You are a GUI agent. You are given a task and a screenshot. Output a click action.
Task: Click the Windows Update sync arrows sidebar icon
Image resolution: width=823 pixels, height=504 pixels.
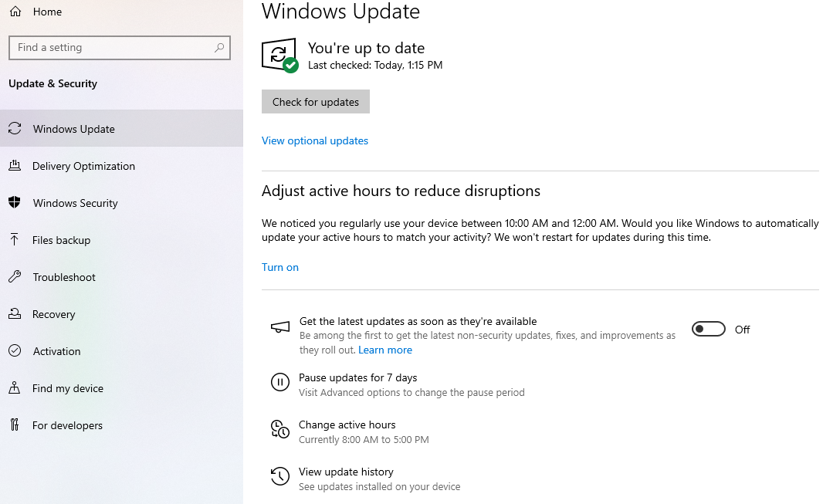click(x=15, y=128)
